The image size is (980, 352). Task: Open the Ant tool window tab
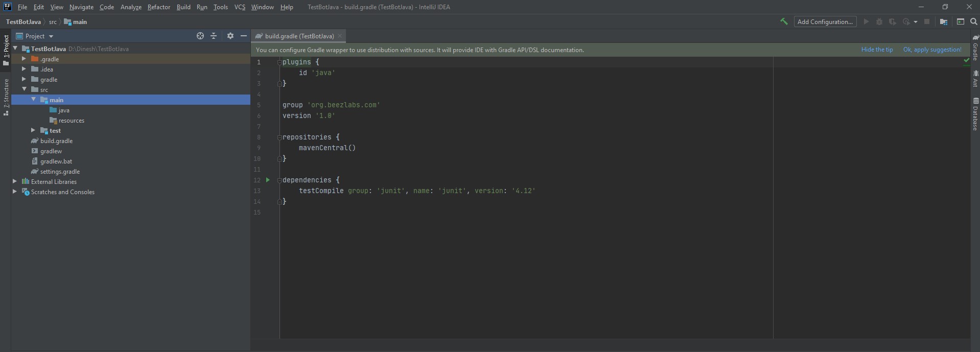(x=975, y=78)
